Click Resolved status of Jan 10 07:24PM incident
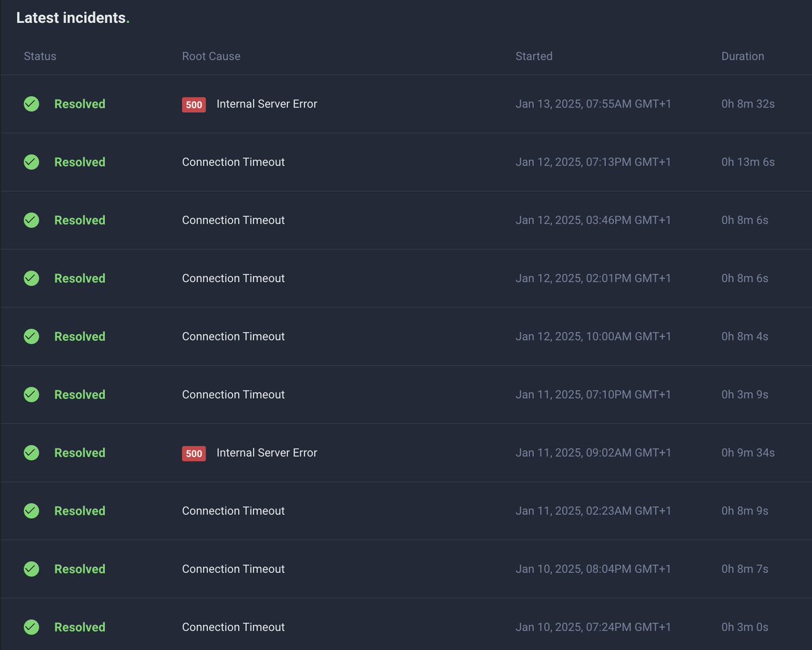 tap(80, 627)
